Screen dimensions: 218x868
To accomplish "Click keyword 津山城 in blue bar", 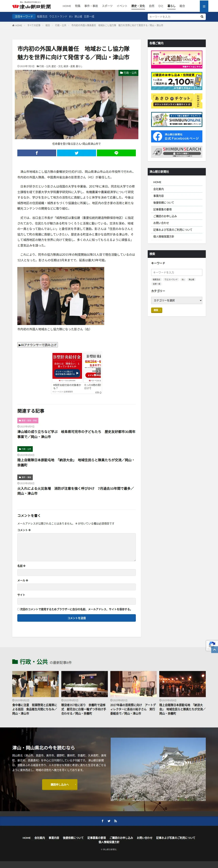I will coord(78,16).
